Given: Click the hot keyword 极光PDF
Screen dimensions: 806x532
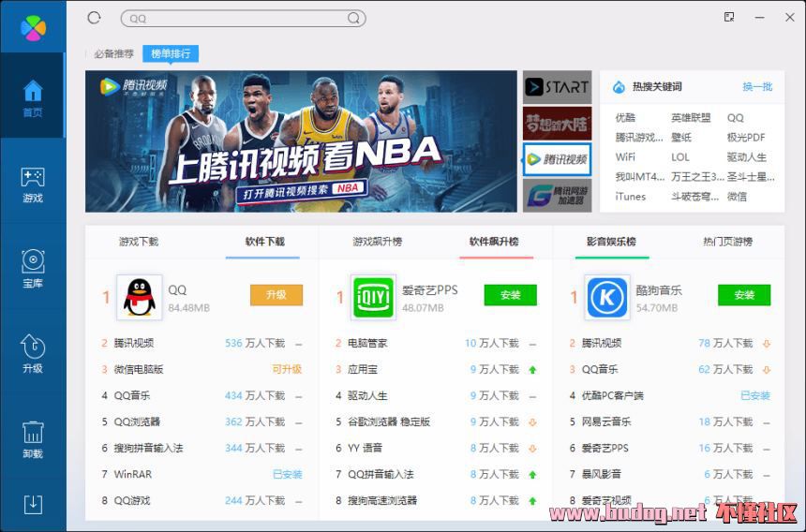Looking at the screenshot, I should click(746, 137).
